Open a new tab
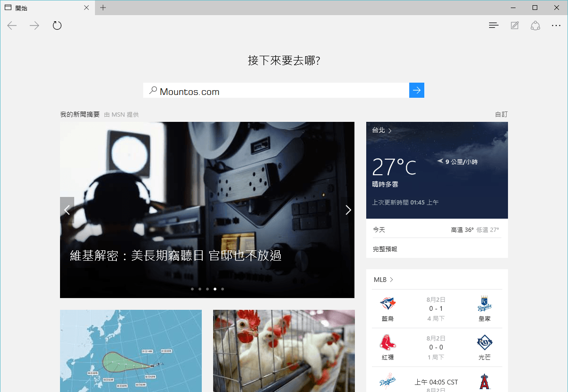568x392 pixels. 103,8
